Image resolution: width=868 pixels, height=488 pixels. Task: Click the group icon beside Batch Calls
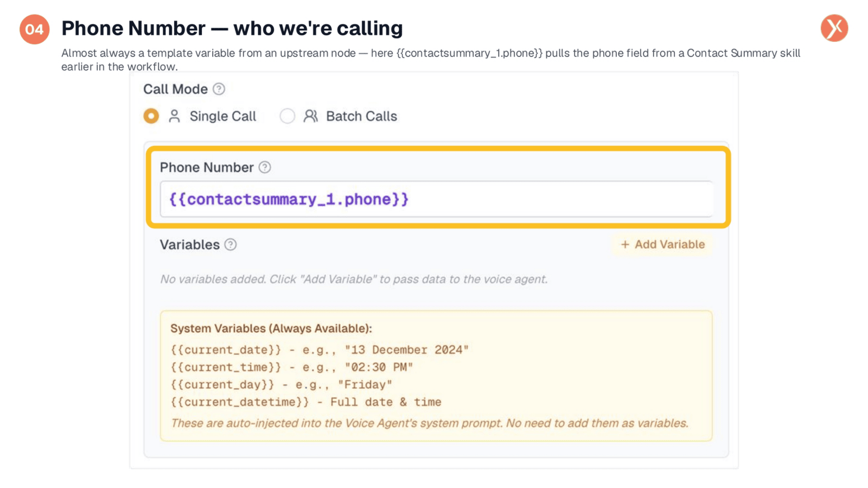(x=311, y=116)
